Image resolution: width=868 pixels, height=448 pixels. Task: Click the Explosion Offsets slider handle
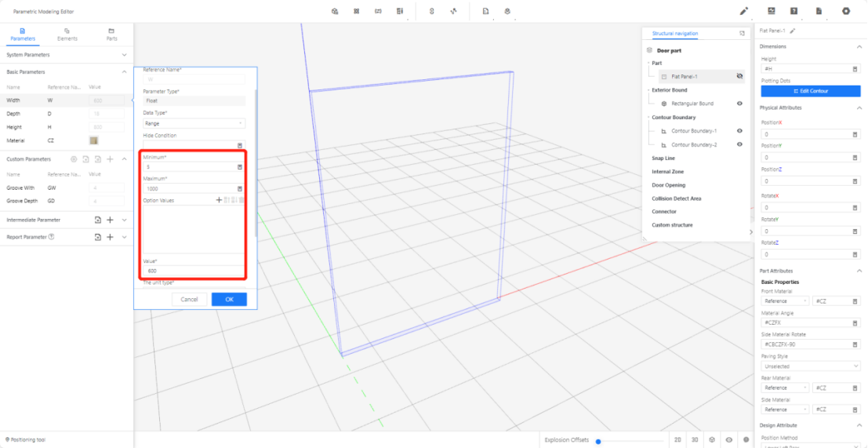(598, 441)
